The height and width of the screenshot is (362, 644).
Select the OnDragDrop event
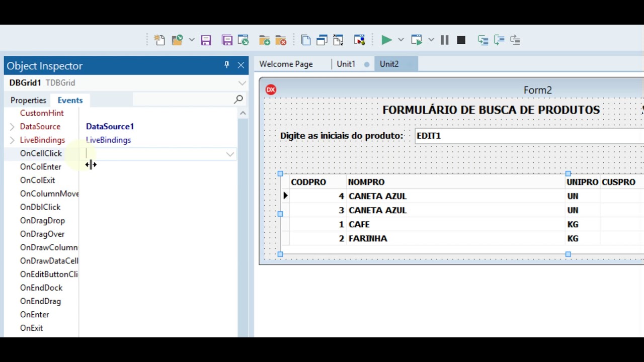click(x=42, y=221)
